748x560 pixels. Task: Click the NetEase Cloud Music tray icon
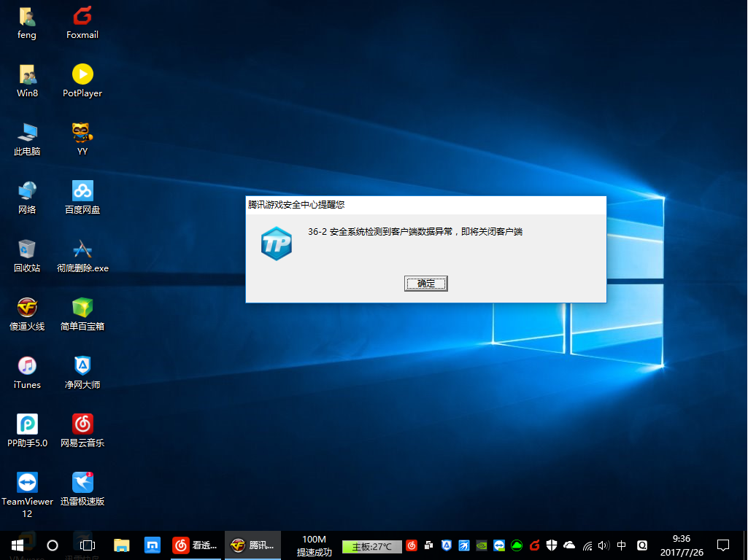point(412,545)
